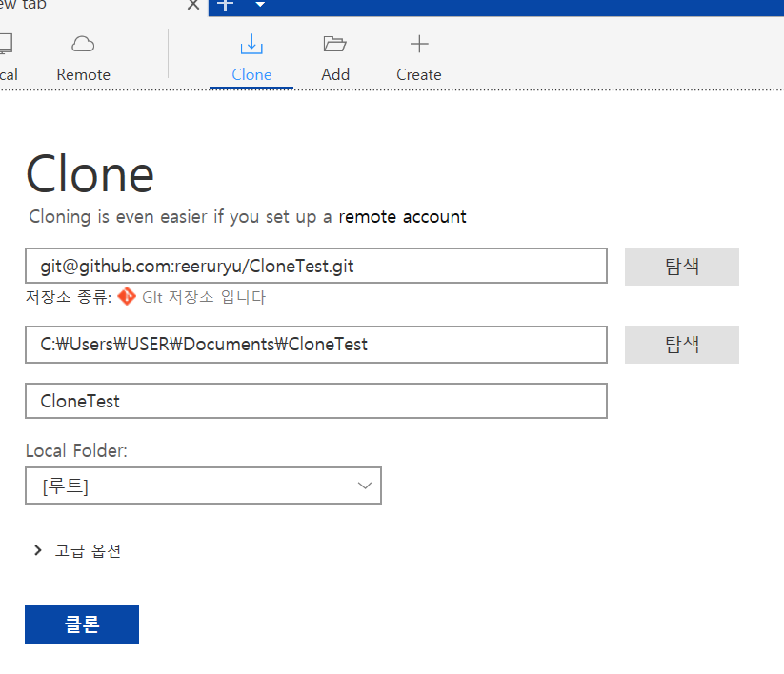Click the Local Folder label
The image size is (784, 674).
pyautogui.click(x=76, y=450)
